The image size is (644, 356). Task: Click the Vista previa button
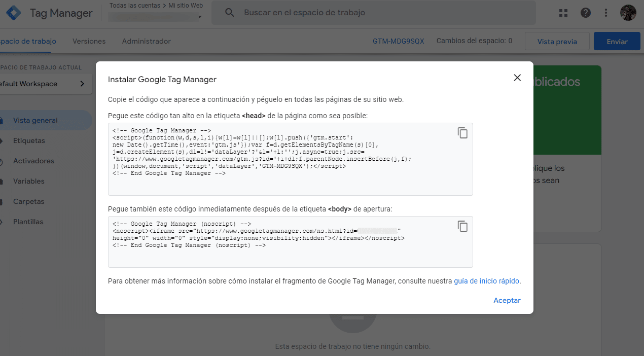point(557,42)
